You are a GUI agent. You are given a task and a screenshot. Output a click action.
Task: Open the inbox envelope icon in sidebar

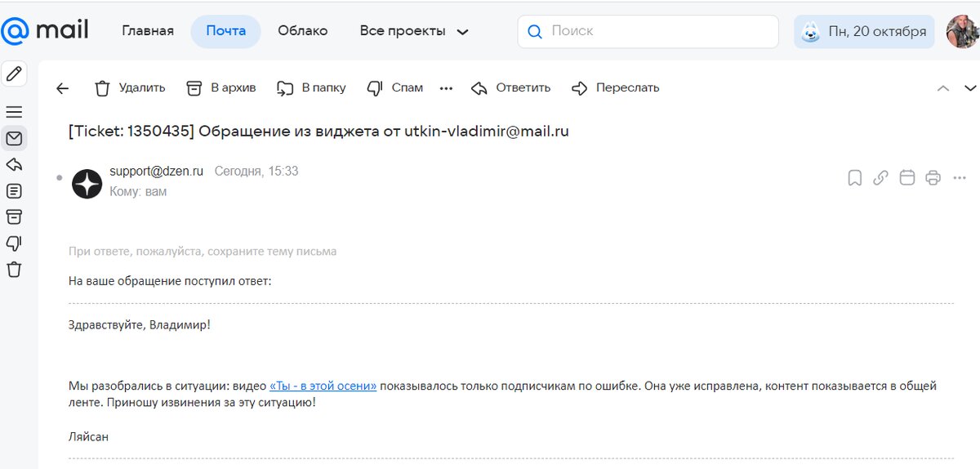[14, 138]
